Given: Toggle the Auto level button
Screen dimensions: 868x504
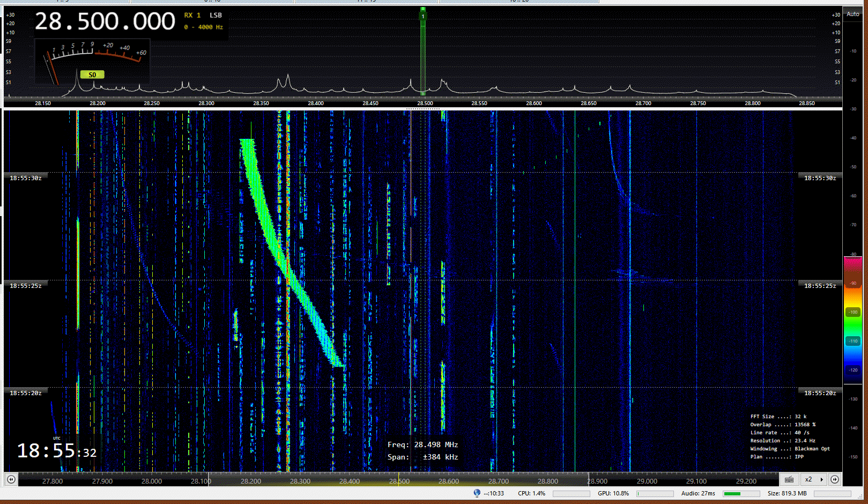Looking at the screenshot, I should [852, 14].
